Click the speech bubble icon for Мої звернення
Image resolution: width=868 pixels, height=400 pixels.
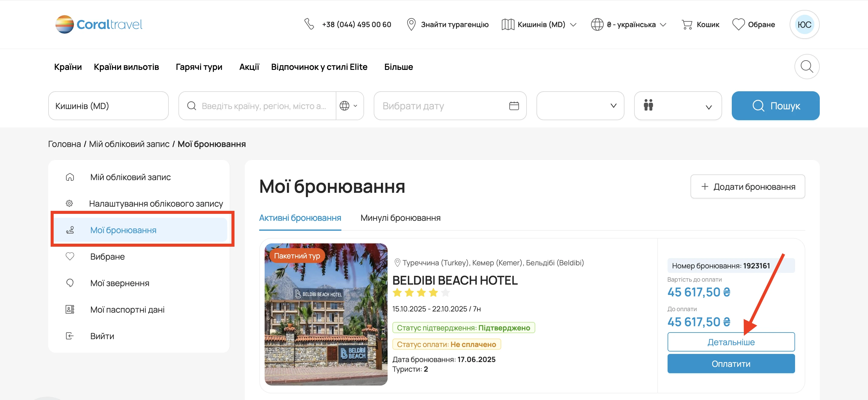click(70, 283)
